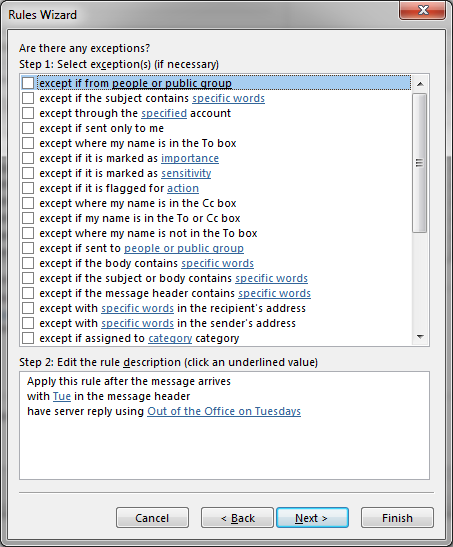Viewport: 453px width, 547px height.
Task: Open the 'importance' link in exceptions list
Action: point(190,158)
